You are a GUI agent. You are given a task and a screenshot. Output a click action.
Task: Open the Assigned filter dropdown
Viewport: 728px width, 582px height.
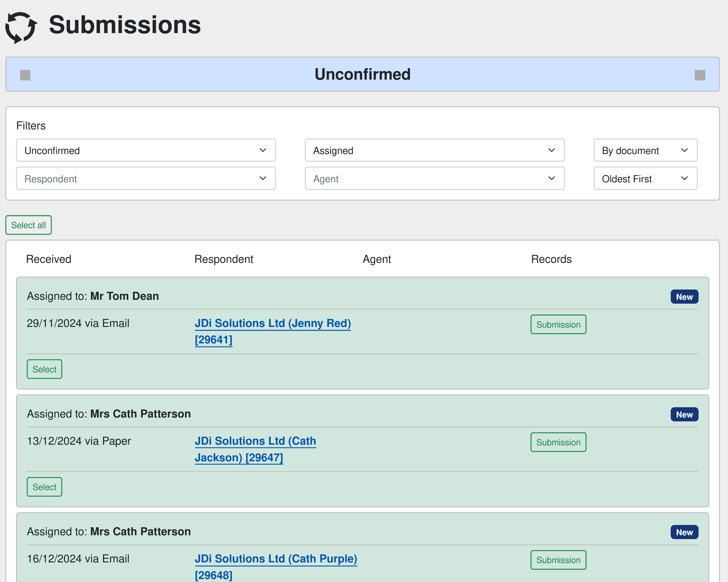tap(434, 151)
